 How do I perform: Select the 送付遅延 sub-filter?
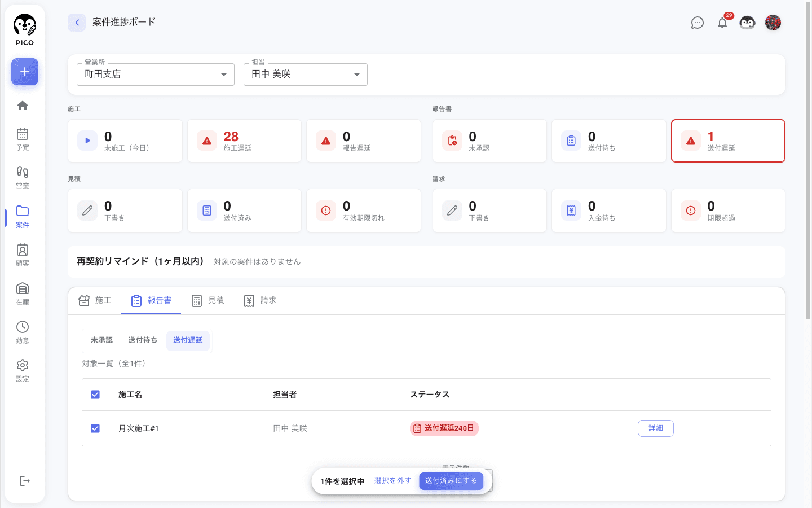[188, 340]
